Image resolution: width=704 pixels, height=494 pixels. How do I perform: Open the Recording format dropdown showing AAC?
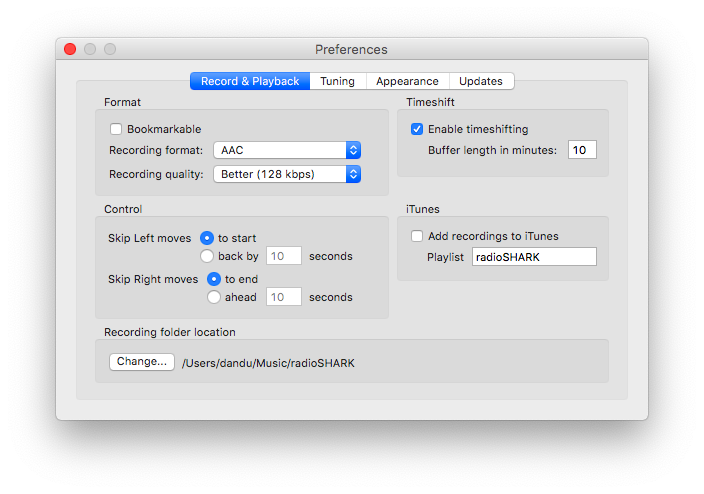click(287, 150)
